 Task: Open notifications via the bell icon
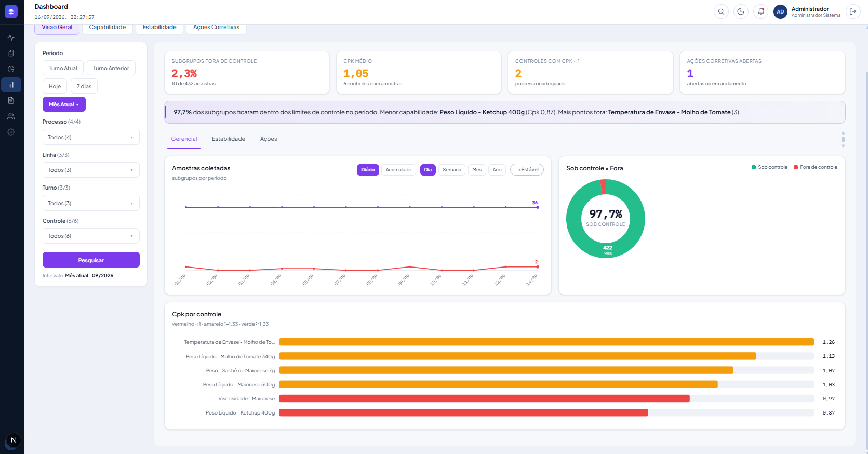(x=761, y=11)
